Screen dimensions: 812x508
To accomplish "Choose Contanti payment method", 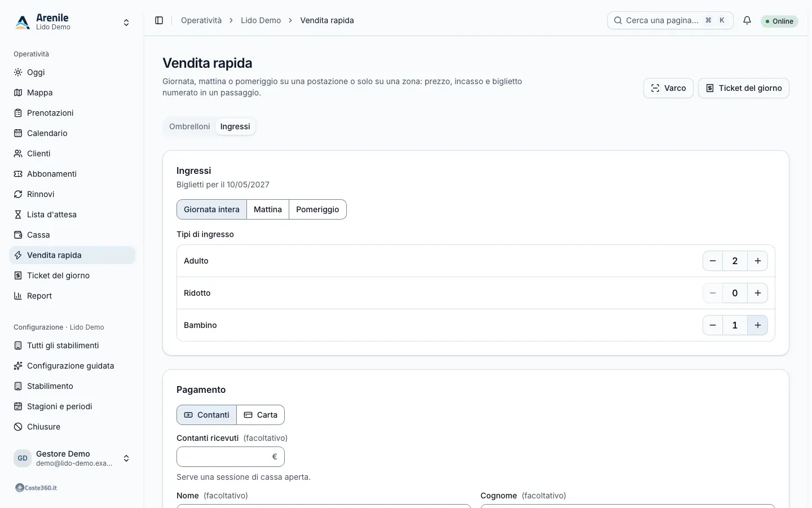I will coord(206,415).
